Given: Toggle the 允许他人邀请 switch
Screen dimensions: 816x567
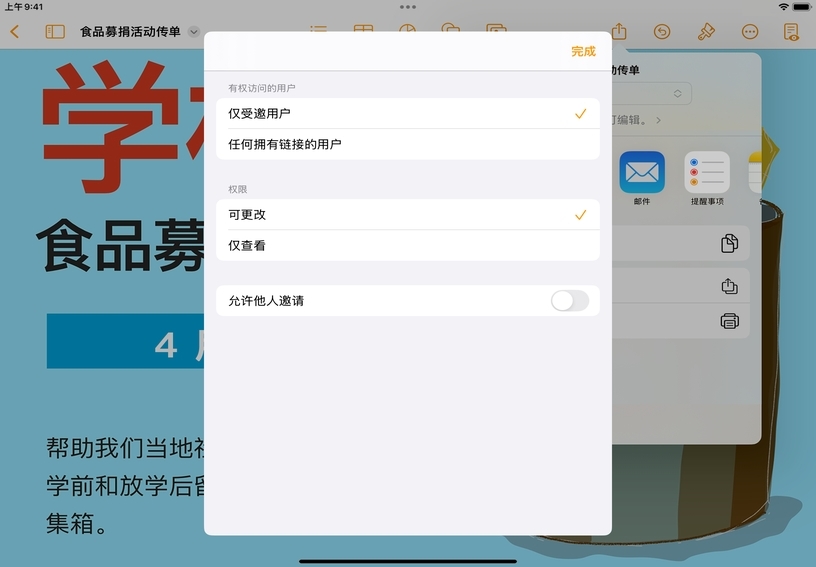Looking at the screenshot, I should pos(570,300).
